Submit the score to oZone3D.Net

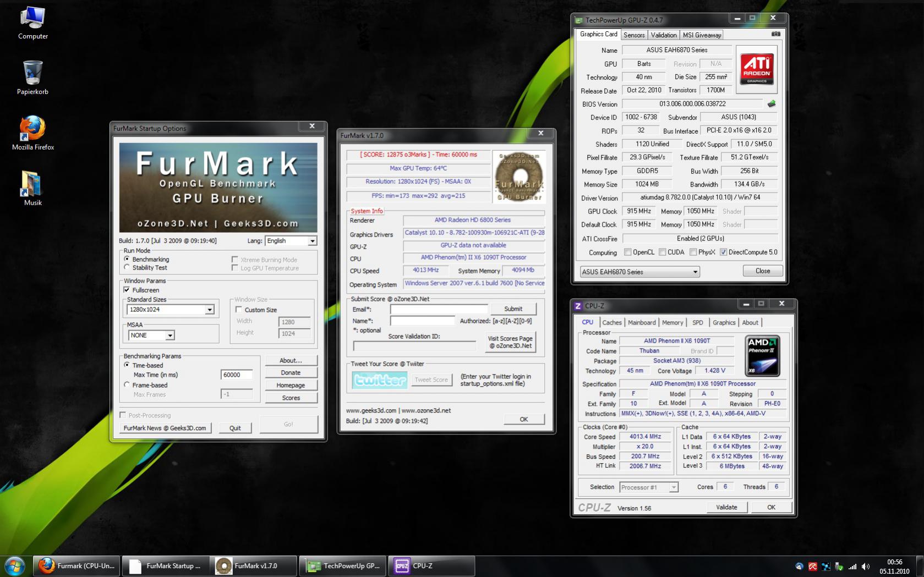click(x=513, y=309)
